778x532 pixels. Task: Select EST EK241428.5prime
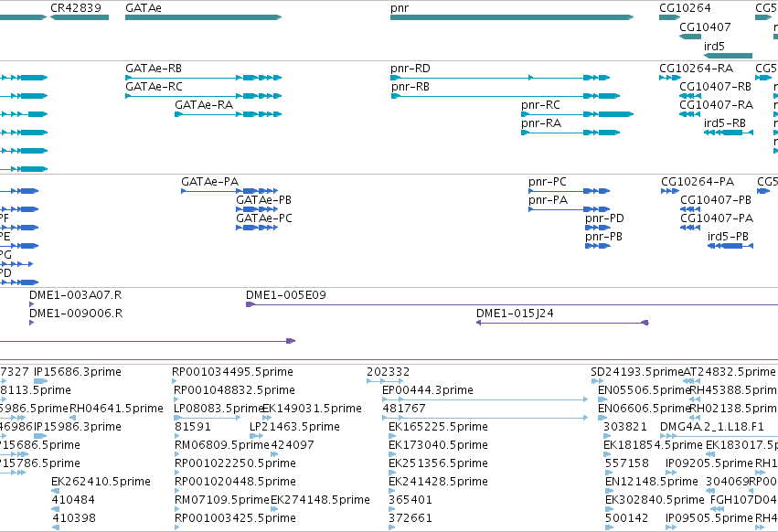click(438, 482)
